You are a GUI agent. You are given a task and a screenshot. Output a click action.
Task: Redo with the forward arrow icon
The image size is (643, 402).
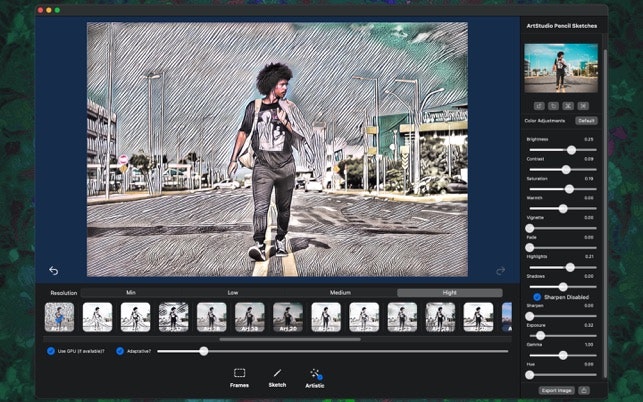click(500, 271)
